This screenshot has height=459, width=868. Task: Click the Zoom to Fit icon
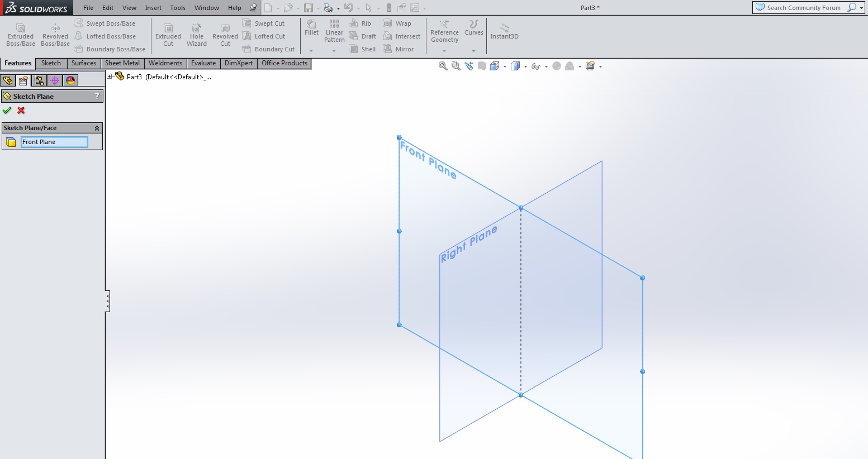(x=443, y=66)
